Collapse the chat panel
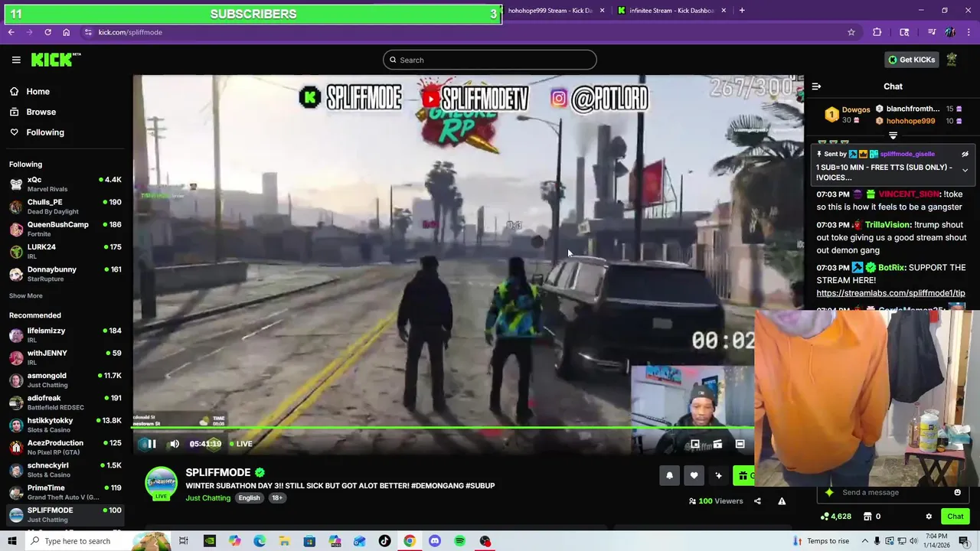Screen dimensions: 980x551 point(816,86)
